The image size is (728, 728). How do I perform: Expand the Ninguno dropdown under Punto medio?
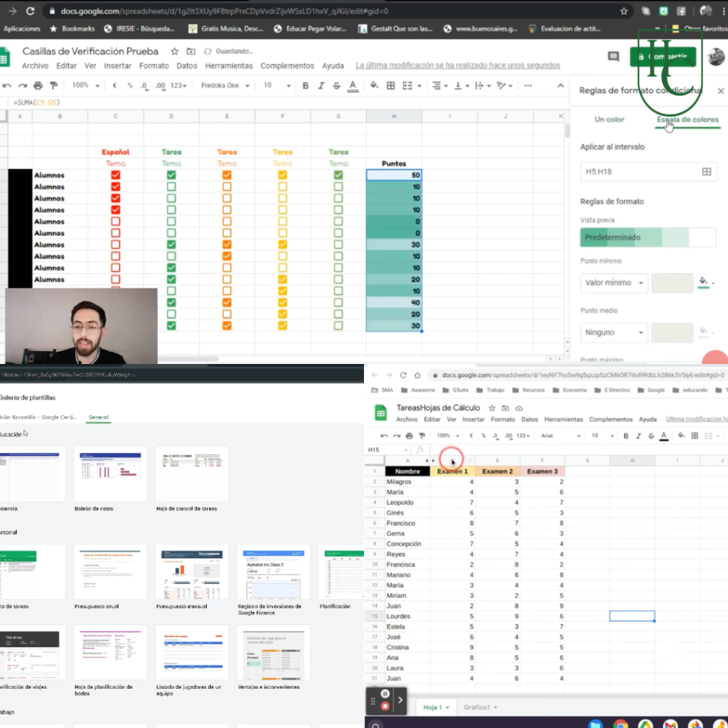click(x=614, y=332)
